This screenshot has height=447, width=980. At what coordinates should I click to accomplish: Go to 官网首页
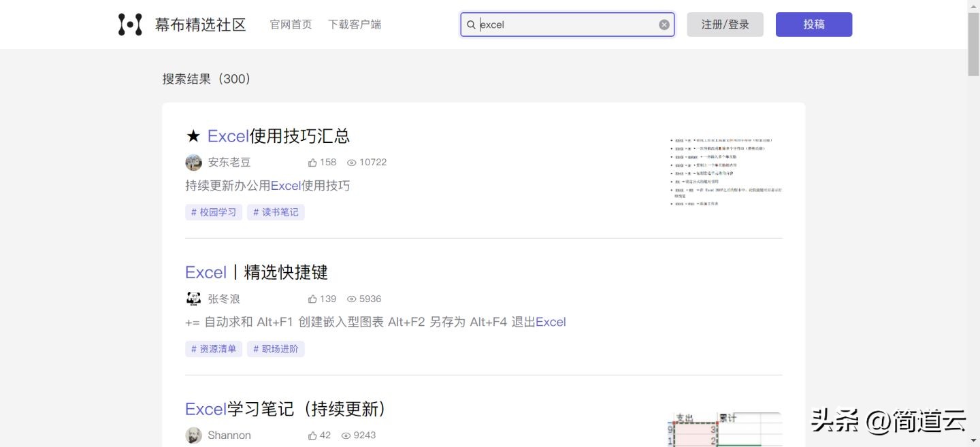click(x=291, y=24)
